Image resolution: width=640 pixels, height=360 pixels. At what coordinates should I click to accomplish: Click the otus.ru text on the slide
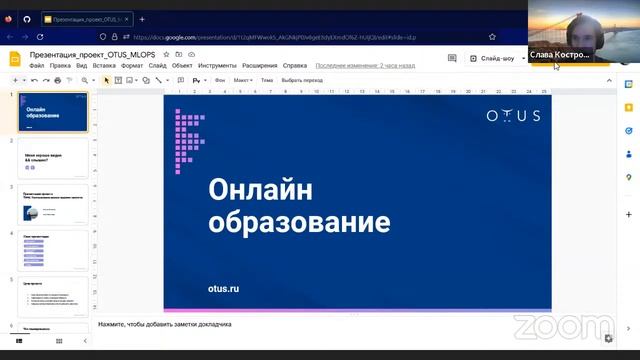(x=223, y=289)
